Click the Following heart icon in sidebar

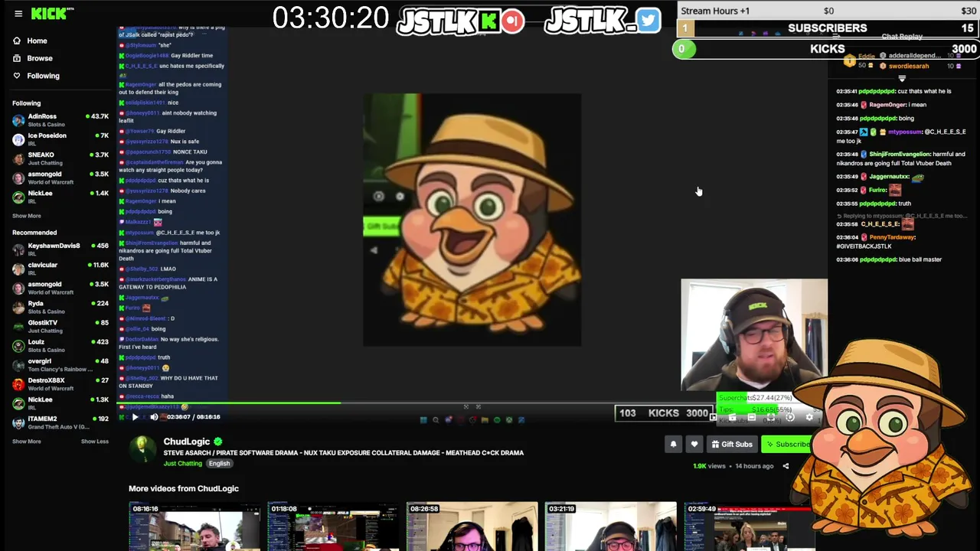[17, 76]
